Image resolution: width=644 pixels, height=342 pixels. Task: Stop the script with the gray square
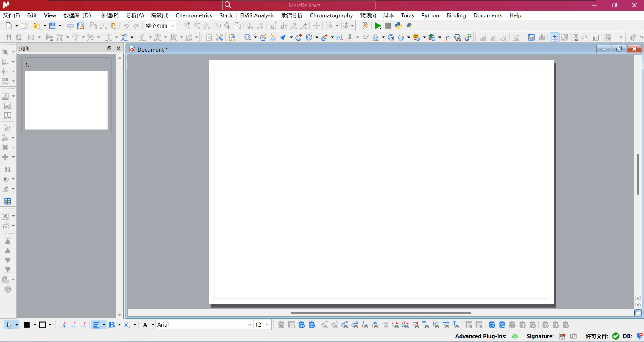point(388,26)
